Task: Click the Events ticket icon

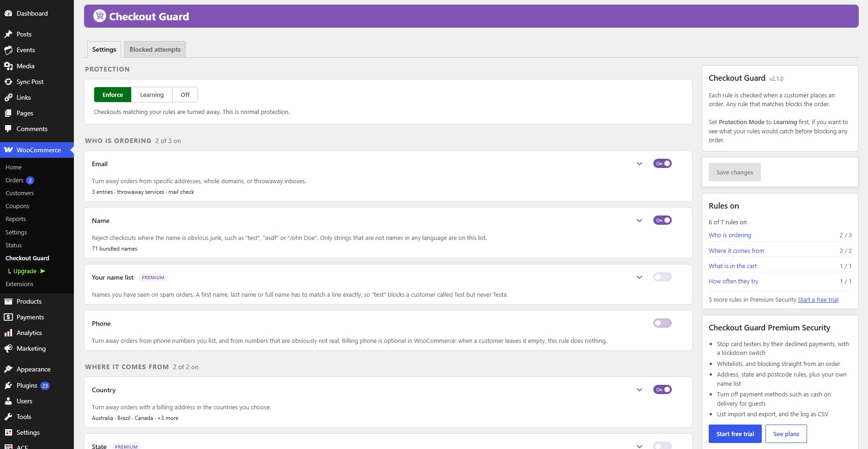Action: pyautogui.click(x=8, y=50)
